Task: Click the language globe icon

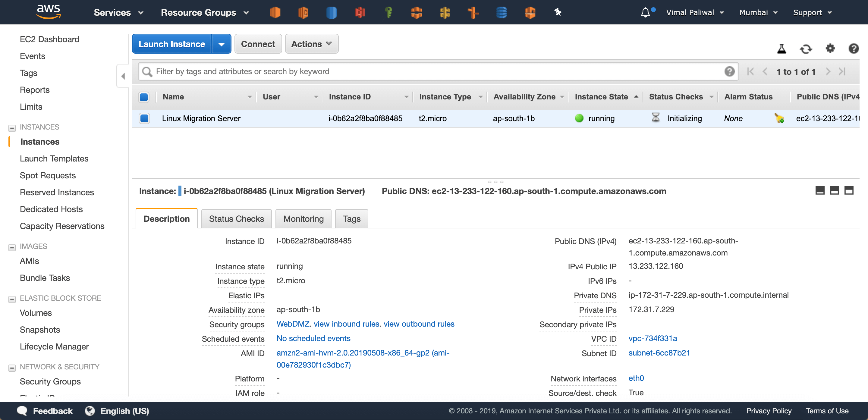Action: tap(90, 411)
